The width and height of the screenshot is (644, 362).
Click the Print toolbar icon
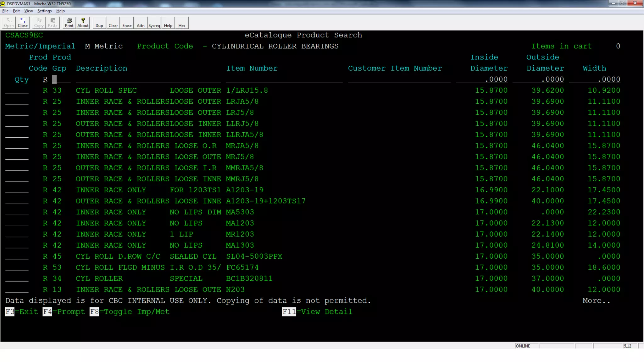(x=69, y=23)
